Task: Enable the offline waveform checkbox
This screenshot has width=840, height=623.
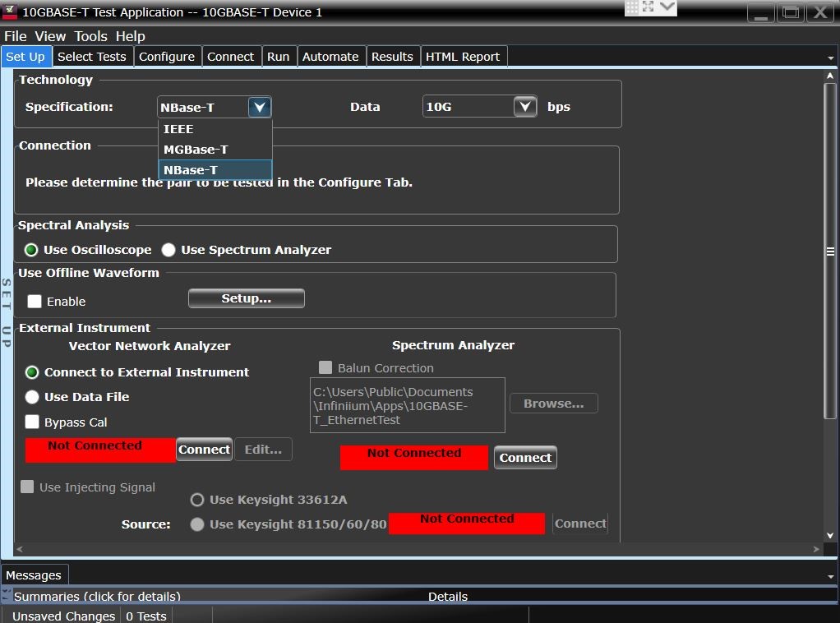Action: tap(35, 302)
